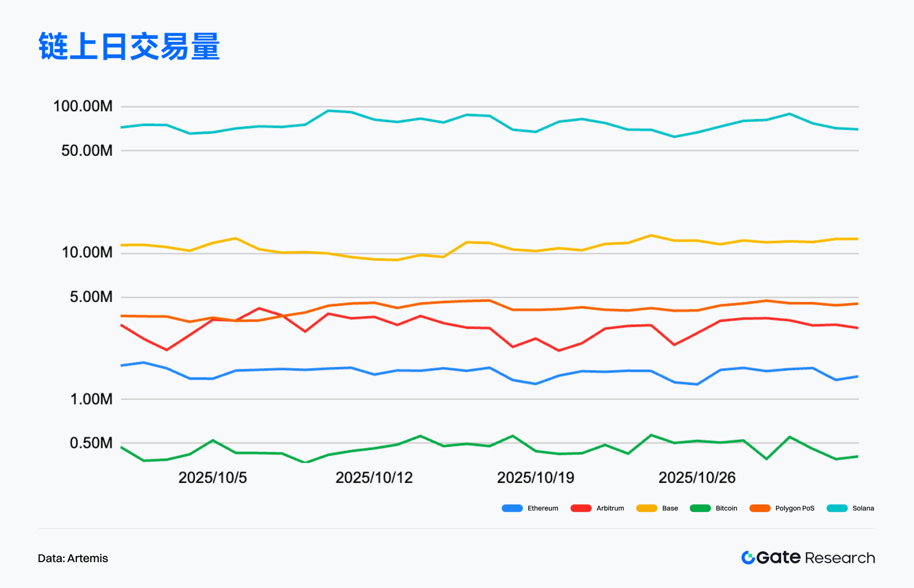
Task: Click the Bitcoin green legend swatch
Action: [700, 508]
